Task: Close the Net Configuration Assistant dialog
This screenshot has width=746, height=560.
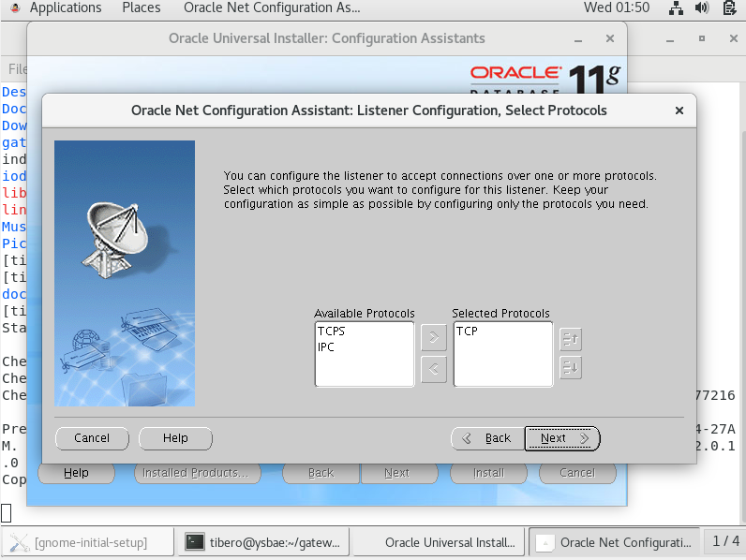Action: pyautogui.click(x=679, y=111)
